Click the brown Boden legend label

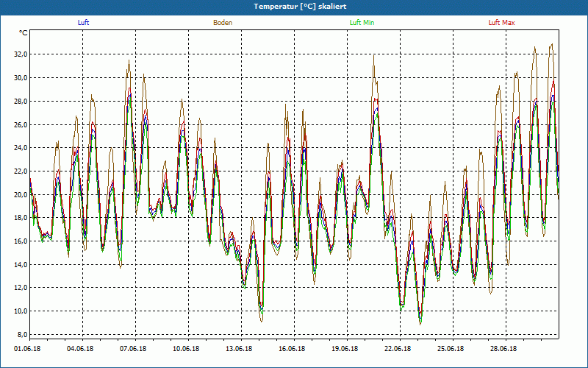click(223, 23)
